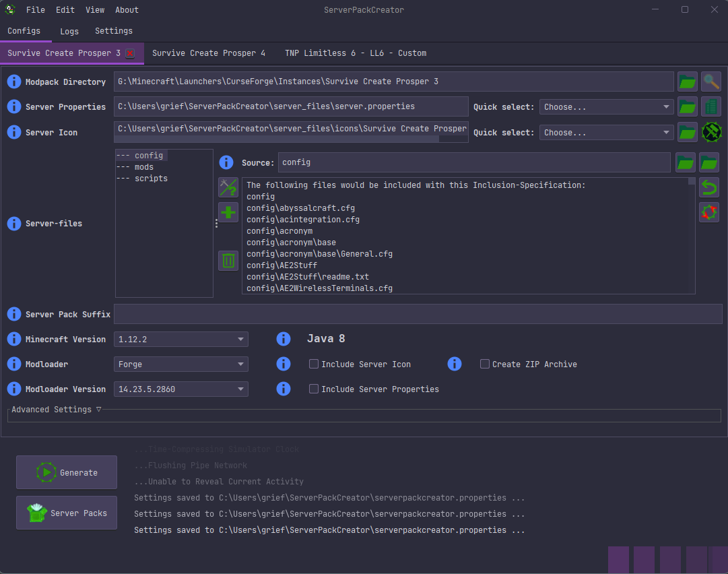The height and width of the screenshot is (574, 728).
Task: Open the Modloader Version dropdown
Action: pos(180,389)
